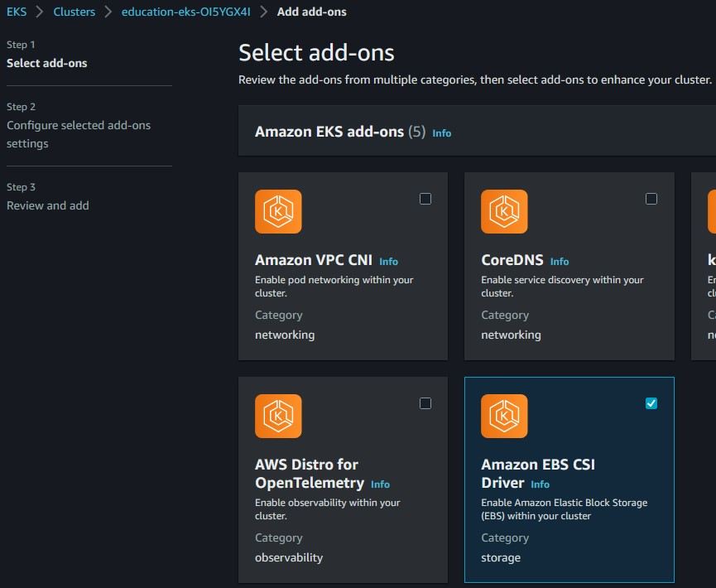Open the EKS breadcrumb link
Viewport: 716px width, 588px height.
click(17, 12)
